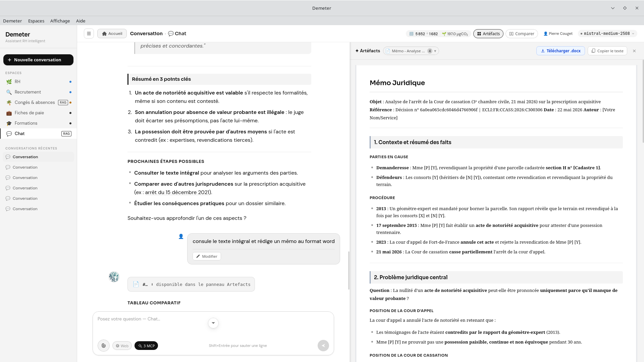This screenshot has width=644, height=362.
Task: Click the RH leaf icon
Action: pos(9,82)
